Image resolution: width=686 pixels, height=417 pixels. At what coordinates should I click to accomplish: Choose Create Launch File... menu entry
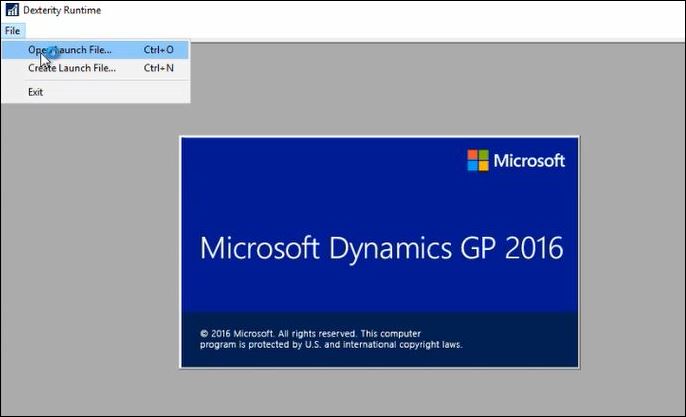[x=72, y=68]
